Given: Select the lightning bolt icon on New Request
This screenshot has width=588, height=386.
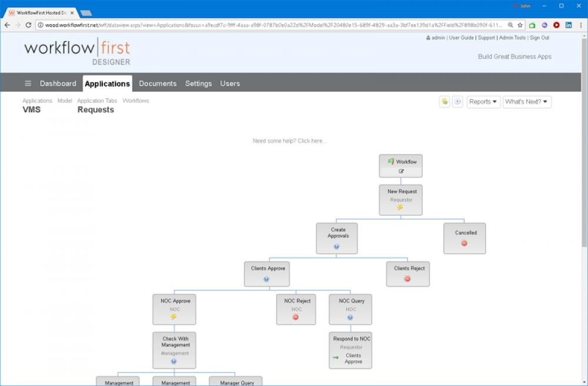Looking at the screenshot, I should click(x=400, y=207).
